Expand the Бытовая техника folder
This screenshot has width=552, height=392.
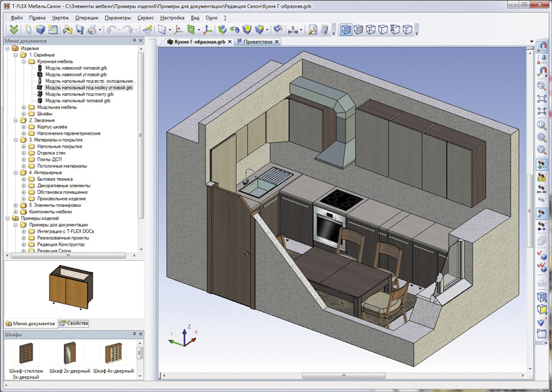pos(23,179)
